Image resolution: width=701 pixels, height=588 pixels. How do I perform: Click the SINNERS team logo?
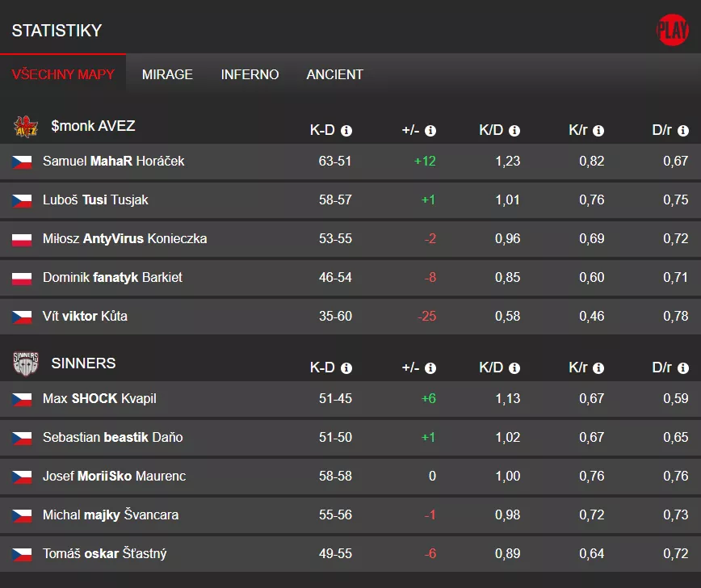pyautogui.click(x=26, y=363)
